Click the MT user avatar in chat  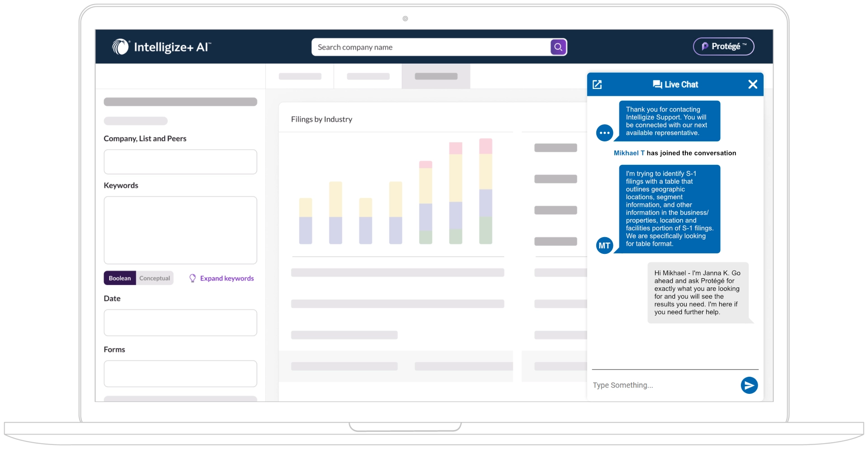click(x=604, y=246)
